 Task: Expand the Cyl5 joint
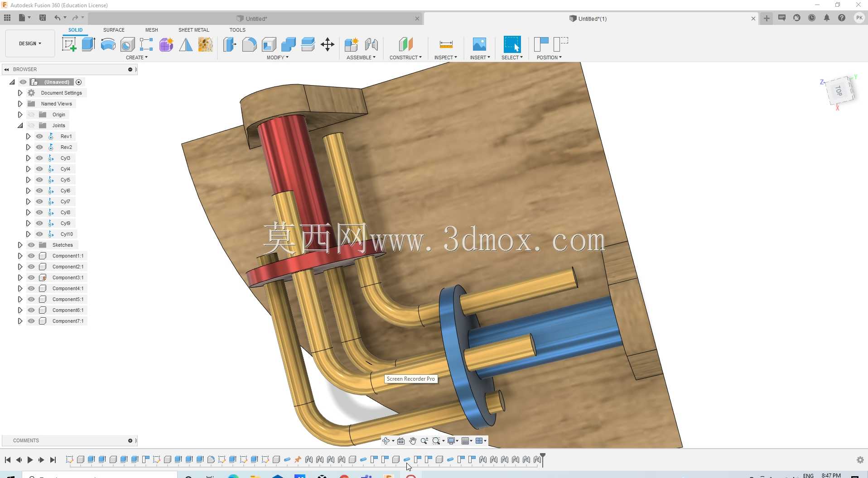tap(28, 180)
